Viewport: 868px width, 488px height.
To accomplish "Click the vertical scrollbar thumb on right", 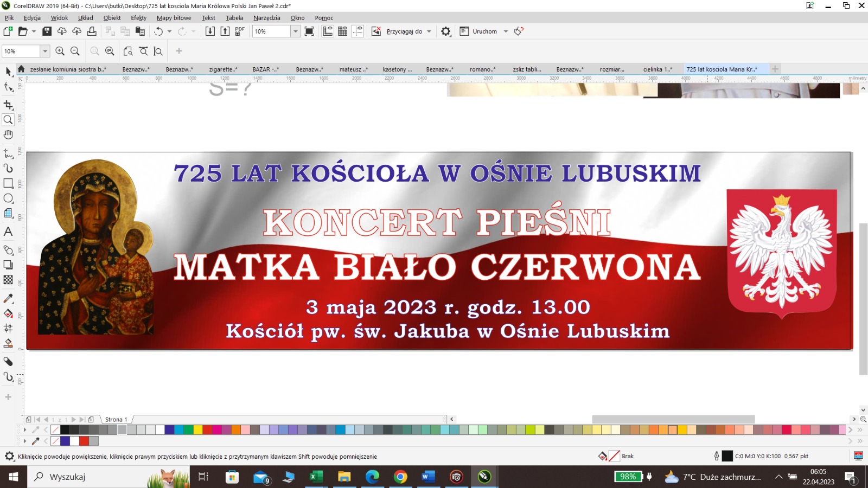I will pyautogui.click(x=863, y=298).
